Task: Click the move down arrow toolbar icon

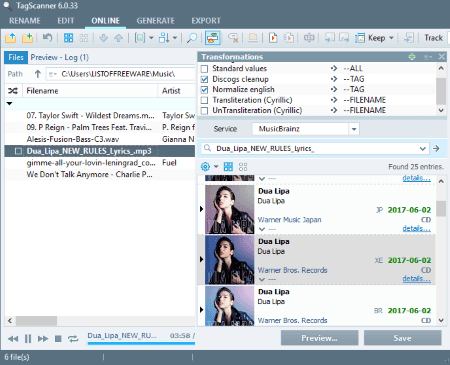Action: click(x=103, y=38)
